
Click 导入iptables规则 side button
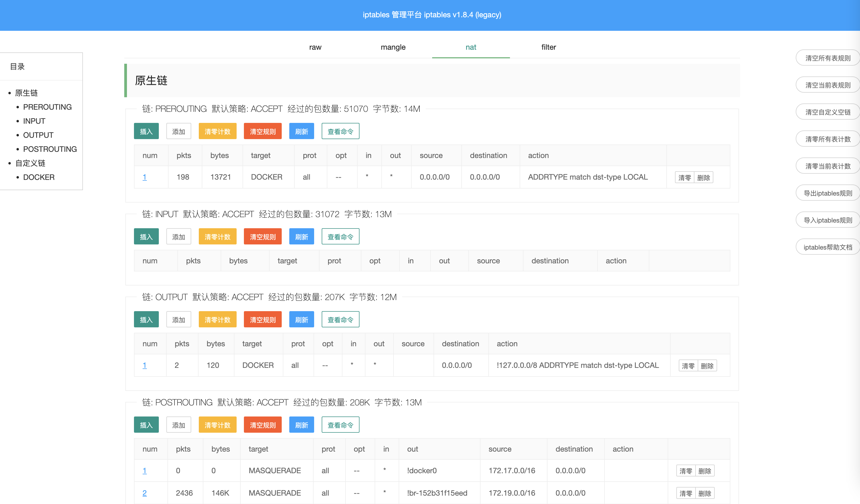point(828,220)
